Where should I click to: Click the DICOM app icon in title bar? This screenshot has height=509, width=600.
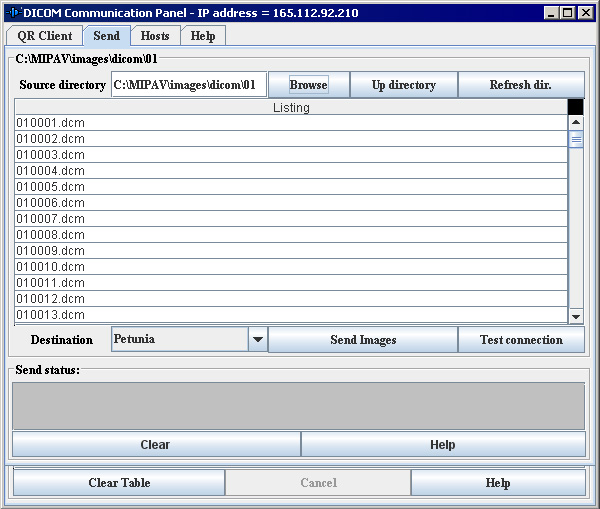coord(13,12)
